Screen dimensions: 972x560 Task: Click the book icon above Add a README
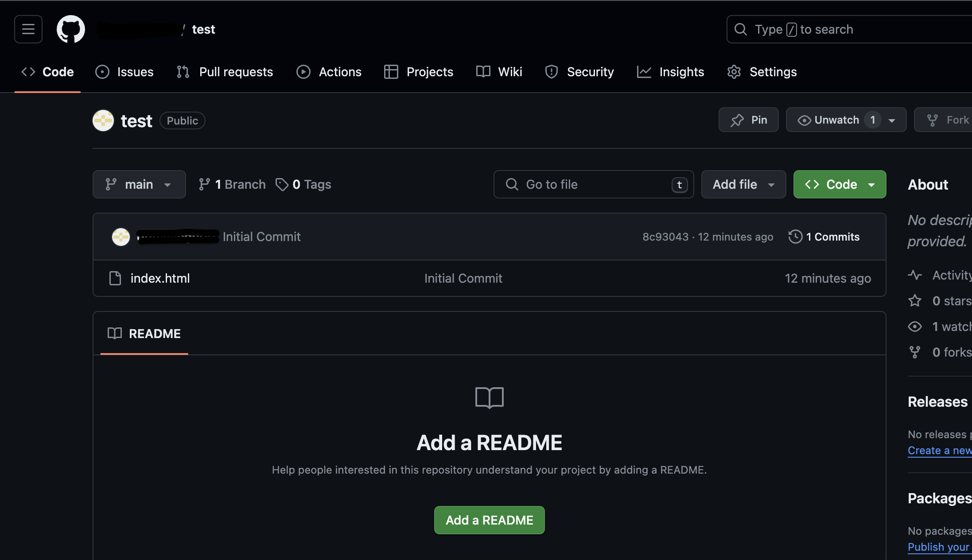[x=489, y=397]
